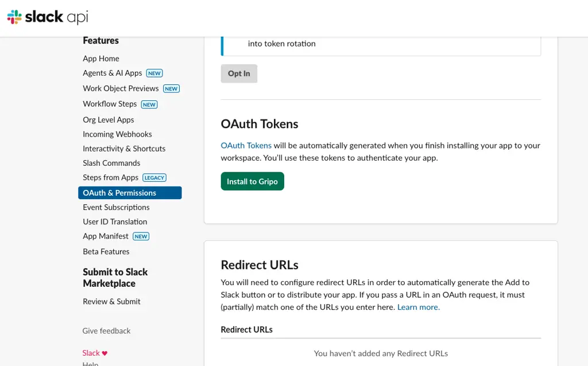
Task: Go to Slash Commands
Action: coord(111,163)
